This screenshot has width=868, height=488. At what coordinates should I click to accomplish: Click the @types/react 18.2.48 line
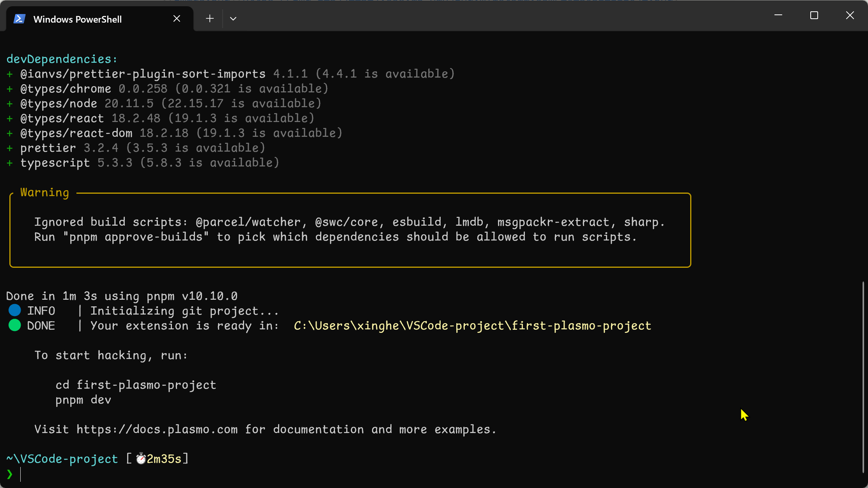160,118
